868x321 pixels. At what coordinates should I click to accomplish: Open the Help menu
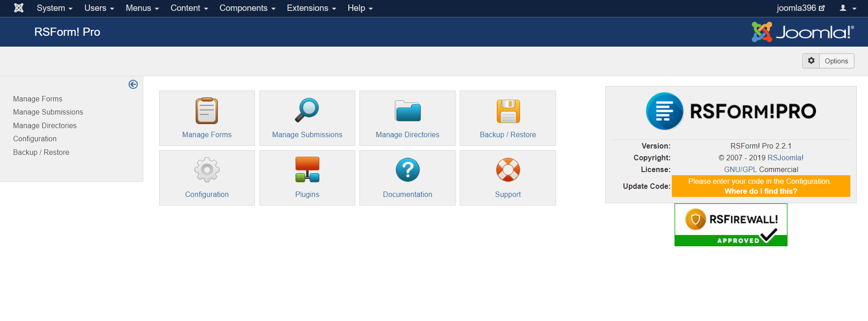tap(360, 8)
